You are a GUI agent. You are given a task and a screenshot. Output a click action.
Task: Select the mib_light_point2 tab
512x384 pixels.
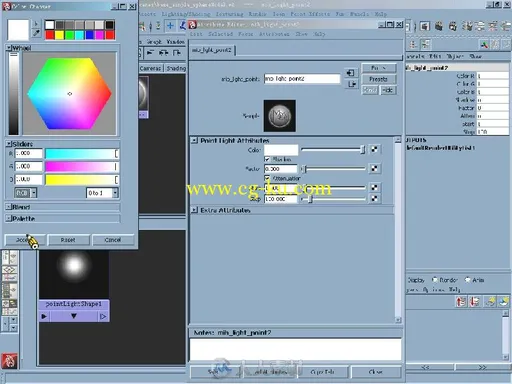(212, 50)
